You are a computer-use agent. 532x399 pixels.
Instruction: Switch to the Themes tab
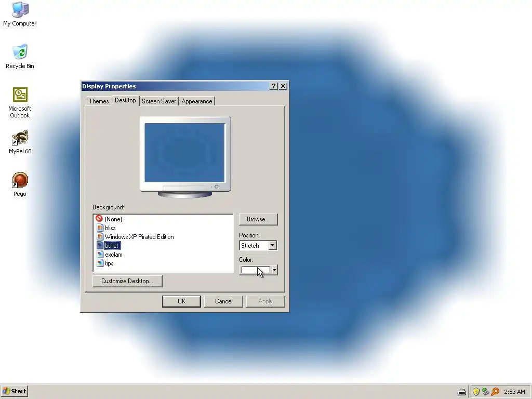click(x=99, y=101)
